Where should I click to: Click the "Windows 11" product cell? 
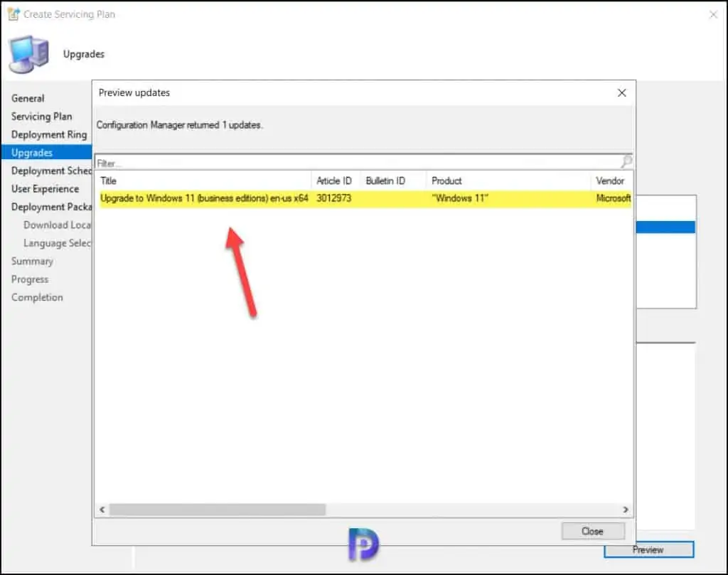click(460, 198)
